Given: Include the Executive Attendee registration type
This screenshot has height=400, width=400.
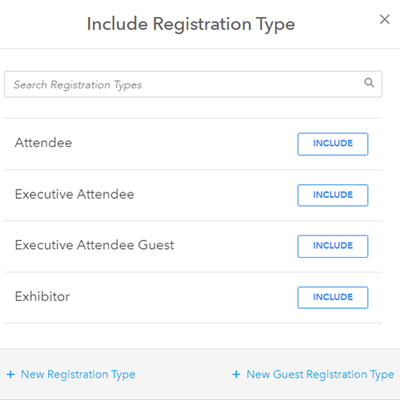Looking at the screenshot, I should pos(333,195).
